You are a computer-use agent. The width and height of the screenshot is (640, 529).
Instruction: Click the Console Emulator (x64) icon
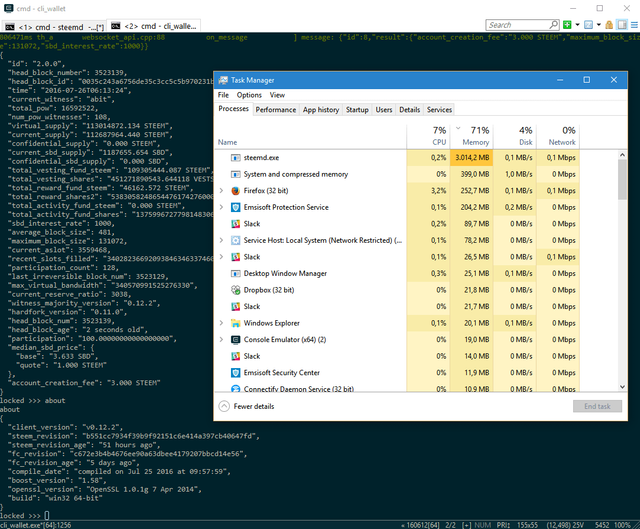pyautogui.click(x=236, y=340)
